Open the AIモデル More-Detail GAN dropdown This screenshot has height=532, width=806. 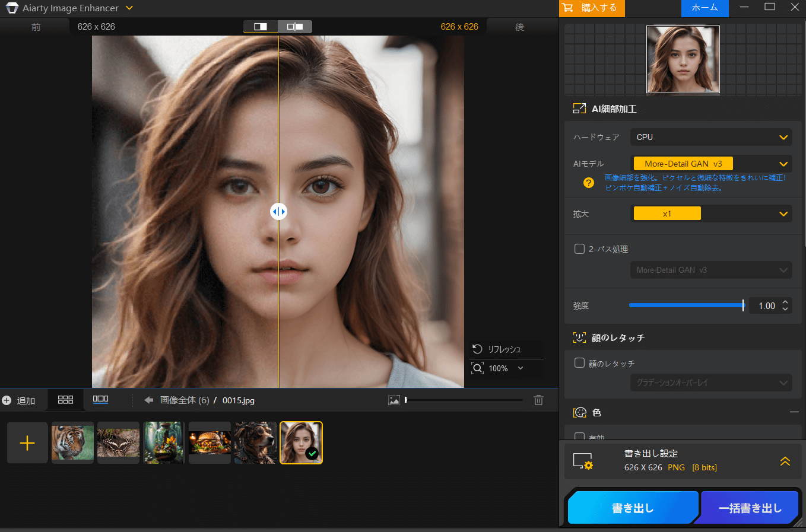pos(710,164)
